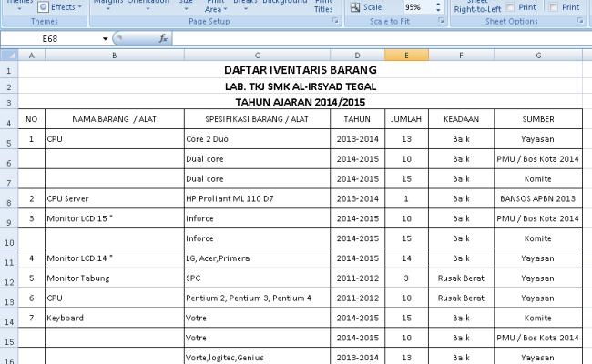The image size is (592, 364).
Task: Open the Sheet Options dialog launcher
Action: point(580,21)
